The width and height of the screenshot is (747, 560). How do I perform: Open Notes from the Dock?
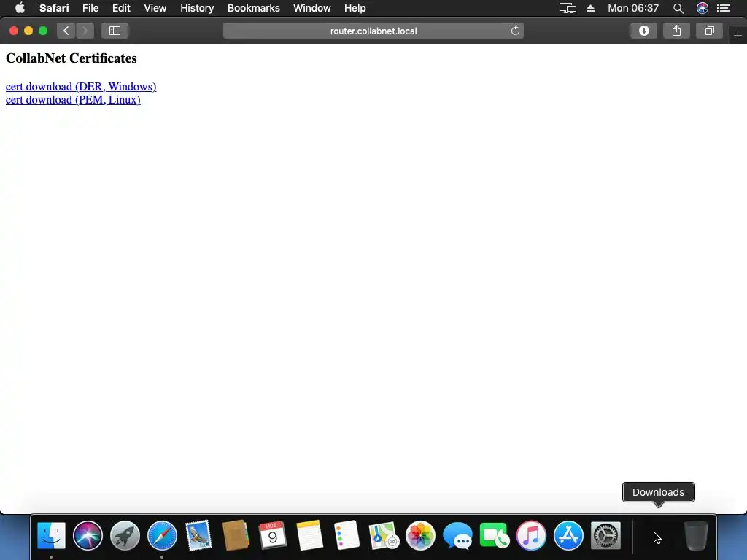(x=309, y=536)
